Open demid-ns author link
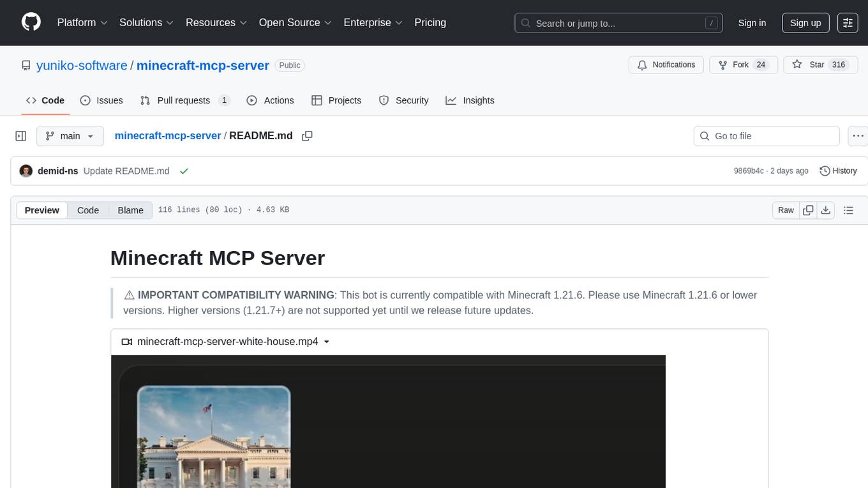 pyautogui.click(x=58, y=171)
